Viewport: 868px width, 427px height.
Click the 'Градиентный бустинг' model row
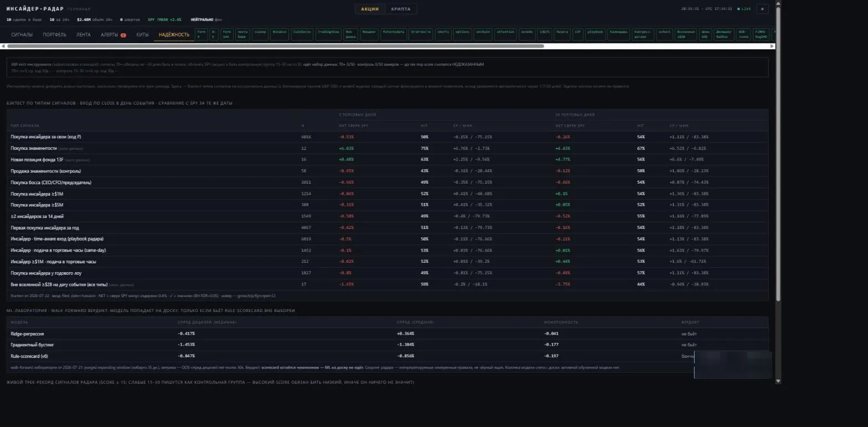[x=387, y=345]
